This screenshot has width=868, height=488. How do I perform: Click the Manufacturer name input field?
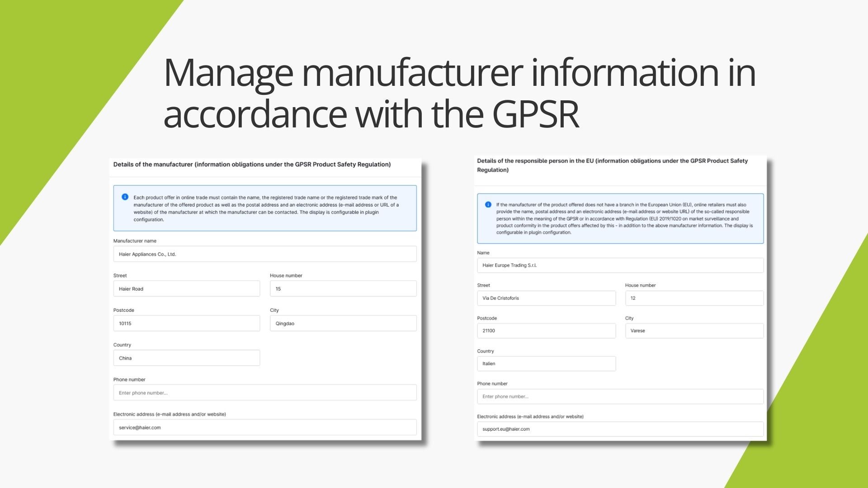264,254
